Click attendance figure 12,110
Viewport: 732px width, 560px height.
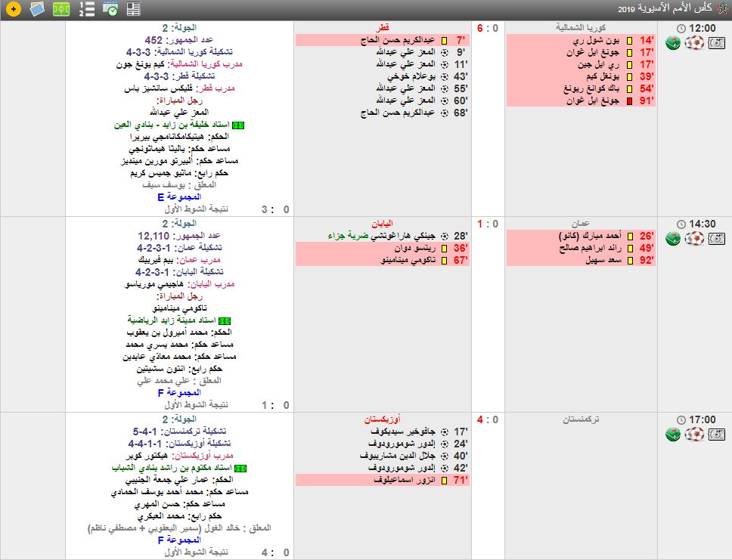[x=154, y=236]
